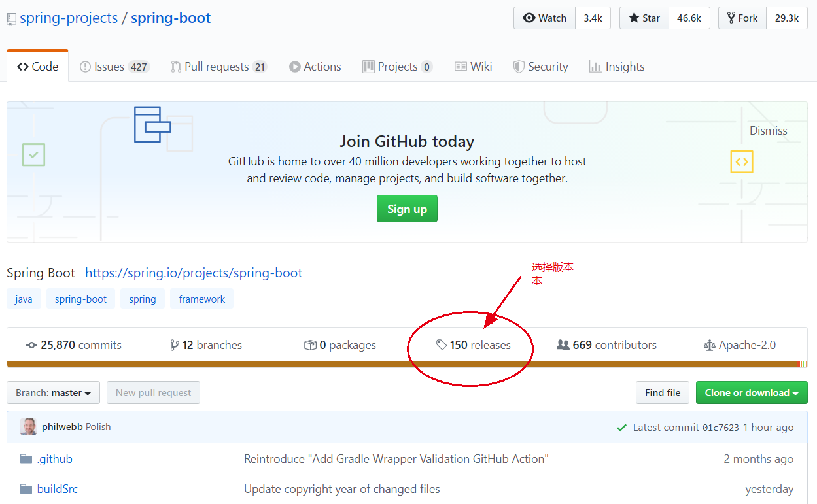The width and height of the screenshot is (817, 504).
Task: Open the philwebb author link
Action: click(62, 427)
